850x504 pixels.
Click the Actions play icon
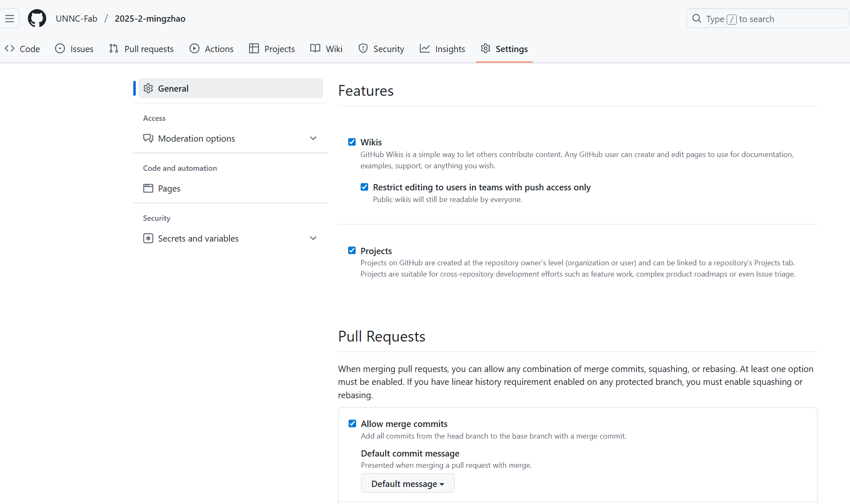tap(194, 49)
